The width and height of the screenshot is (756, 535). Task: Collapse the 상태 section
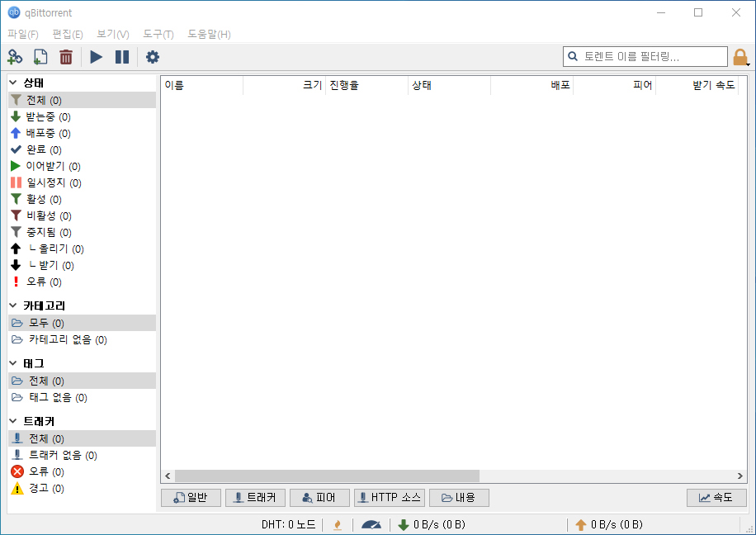(x=13, y=83)
